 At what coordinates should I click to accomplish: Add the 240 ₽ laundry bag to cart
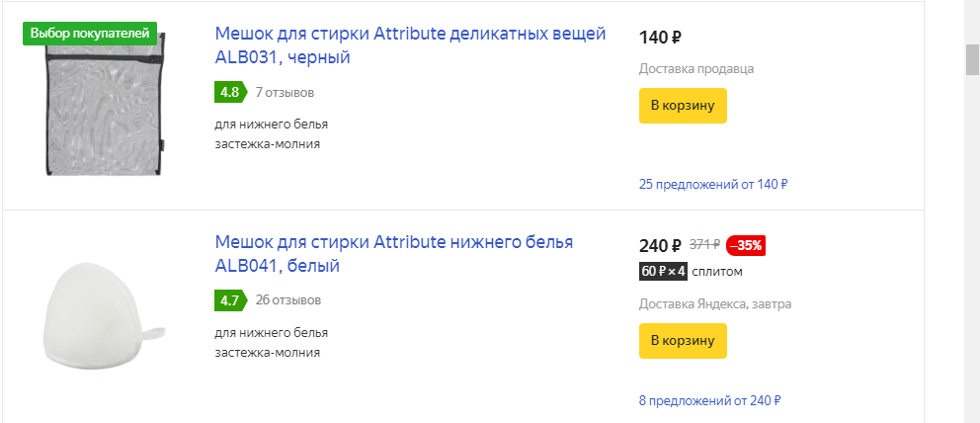pos(683,341)
